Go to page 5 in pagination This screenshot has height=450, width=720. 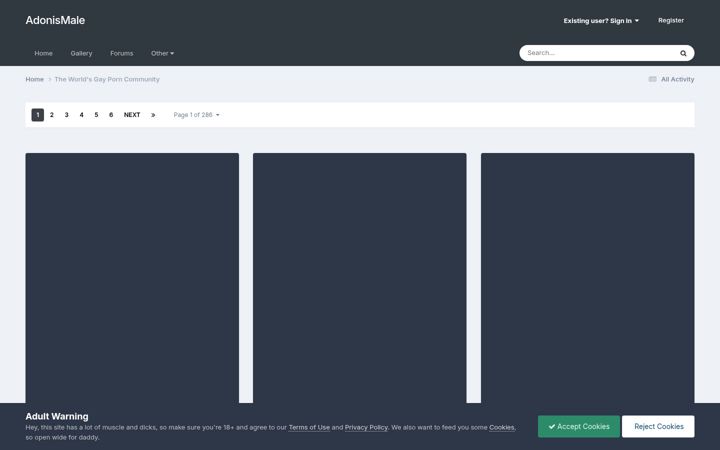[96, 115]
